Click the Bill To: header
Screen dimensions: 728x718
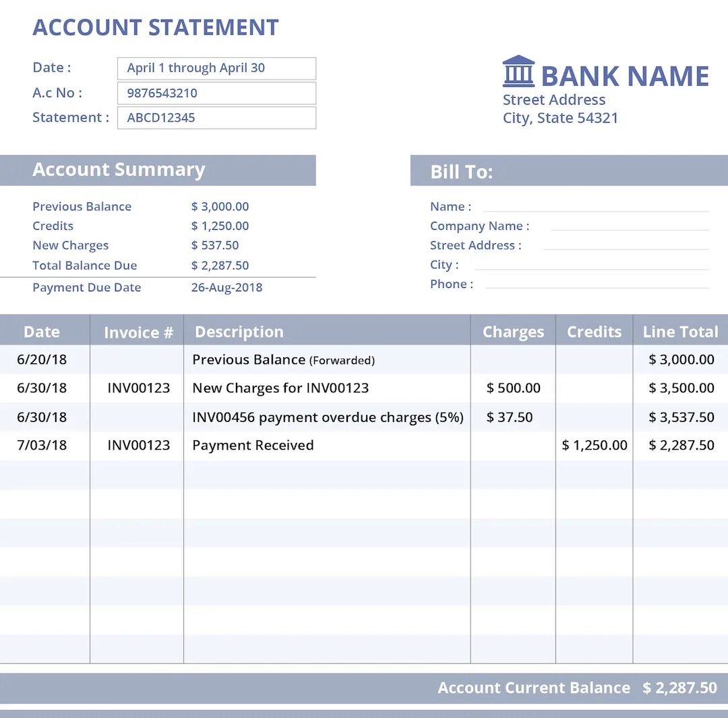[x=569, y=171]
